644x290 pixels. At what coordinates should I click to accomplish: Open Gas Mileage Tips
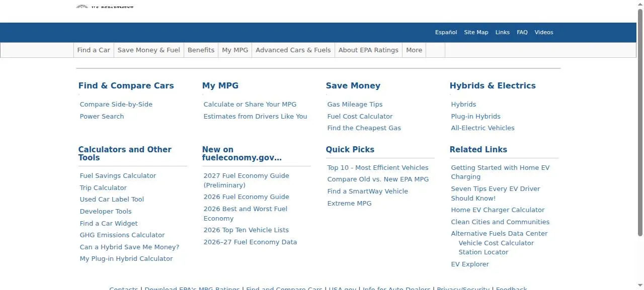[355, 105]
